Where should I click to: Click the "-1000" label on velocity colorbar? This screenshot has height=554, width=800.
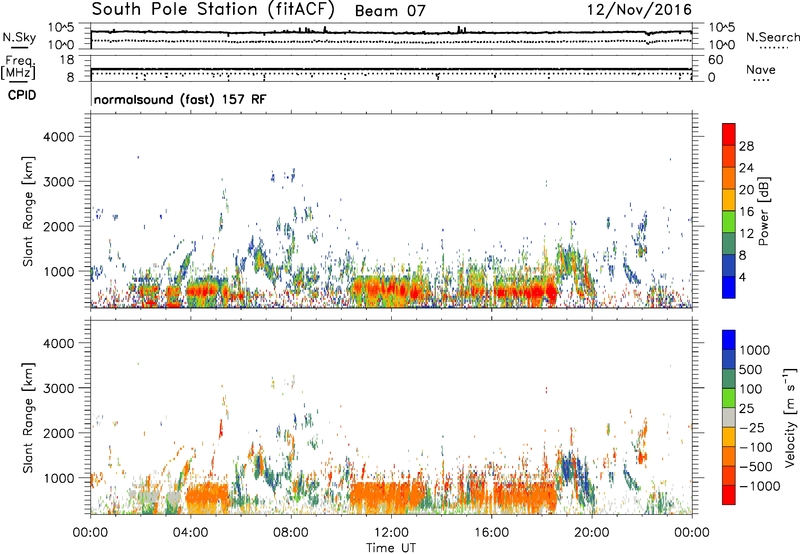point(759,486)
